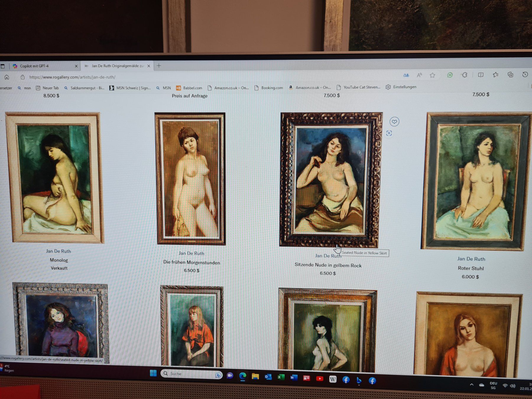Open Teams Chat from taskbar
532x399 pixels.
click(x=230, y=375)
